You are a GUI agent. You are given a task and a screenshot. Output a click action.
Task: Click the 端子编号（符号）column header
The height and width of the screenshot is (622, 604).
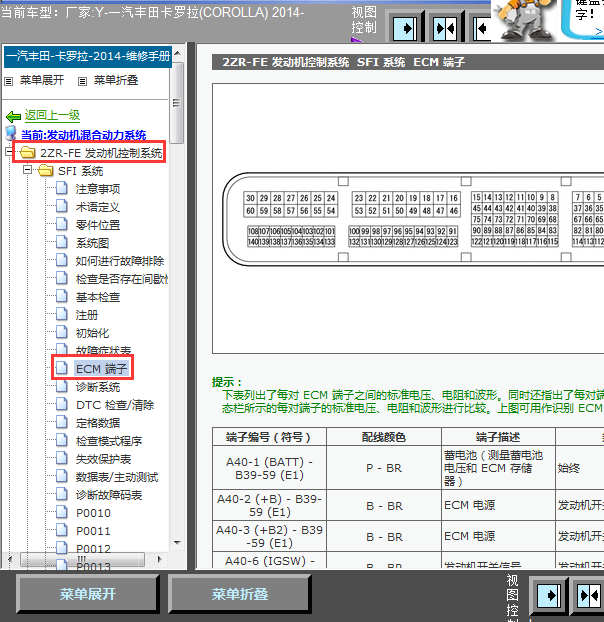pyautogui.click(x=269, y=437)
